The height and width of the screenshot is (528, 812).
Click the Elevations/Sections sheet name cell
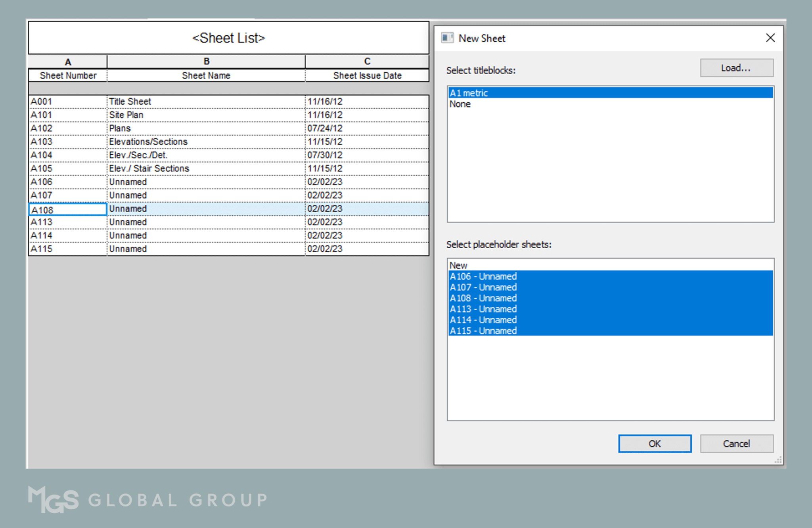tap(149, 141)
